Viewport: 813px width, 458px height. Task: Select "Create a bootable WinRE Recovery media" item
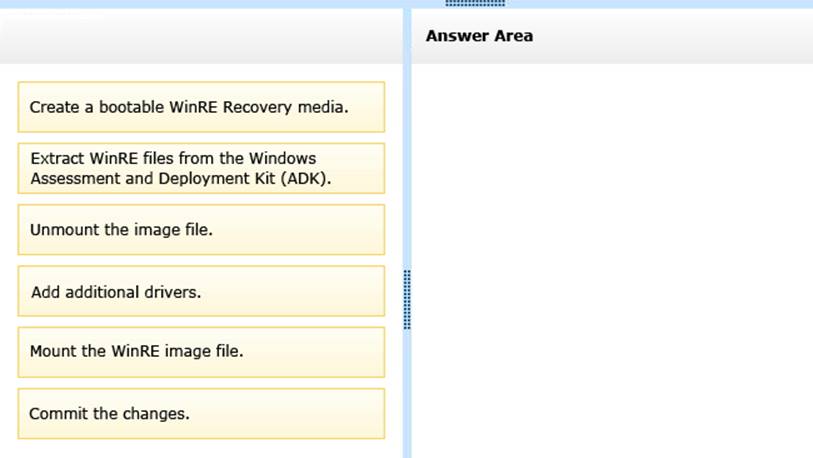click(x=200, y=107)
